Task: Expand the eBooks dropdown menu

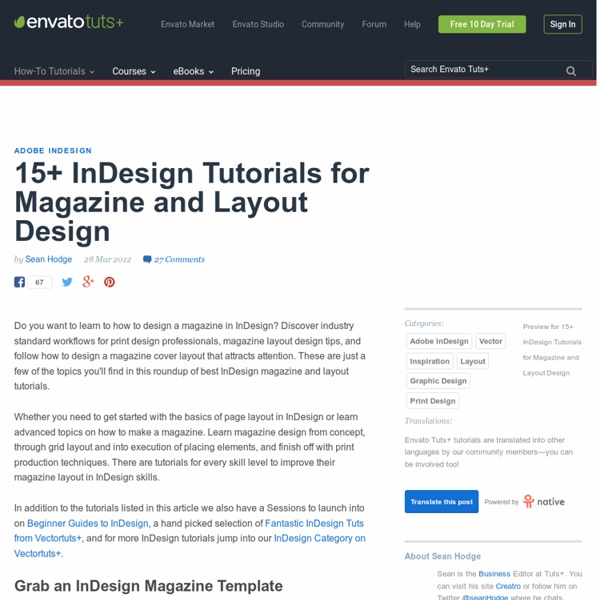Action: click(193, 72)
